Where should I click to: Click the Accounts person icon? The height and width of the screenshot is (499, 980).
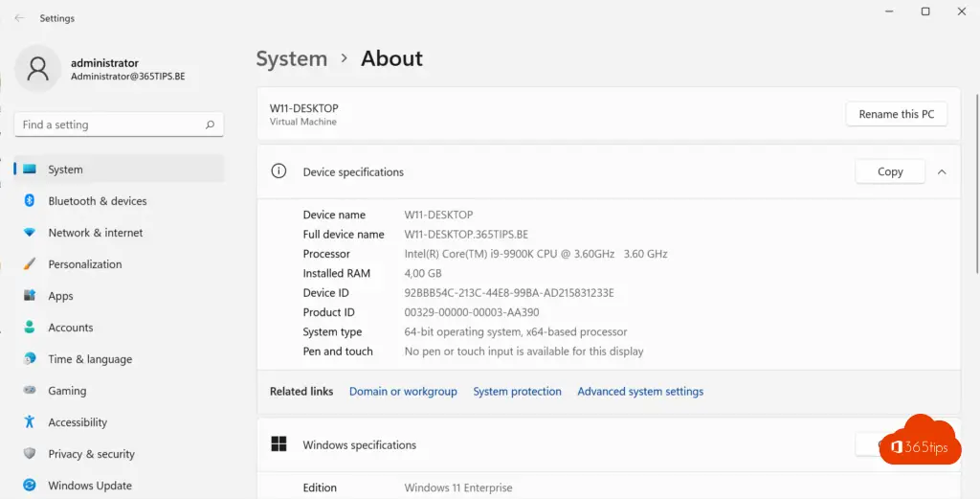point(30,327)
